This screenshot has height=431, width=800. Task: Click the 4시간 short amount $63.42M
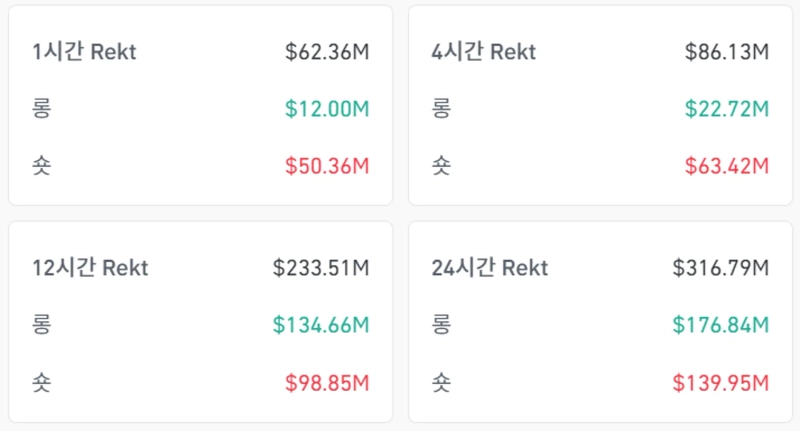pos(727,165)
